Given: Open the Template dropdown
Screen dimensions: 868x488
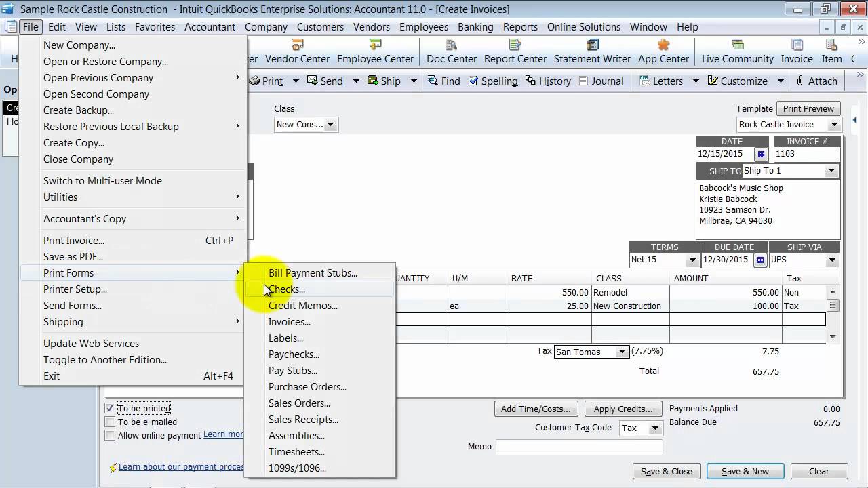Looking at the screenshot, I should coord(834,125).
